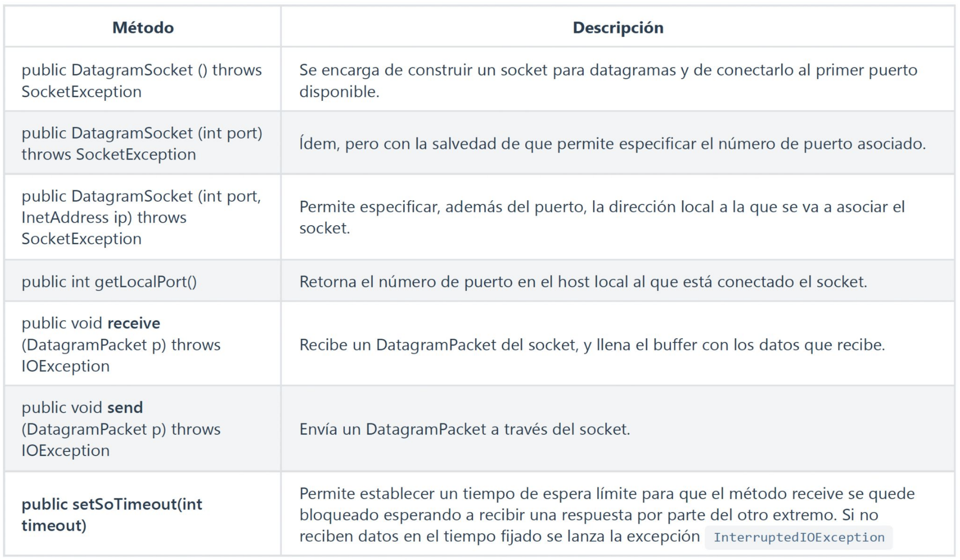This screenshot has width=960, height=560.
Task: Select the InterruptedIOException code label
Action: point(799,537)
